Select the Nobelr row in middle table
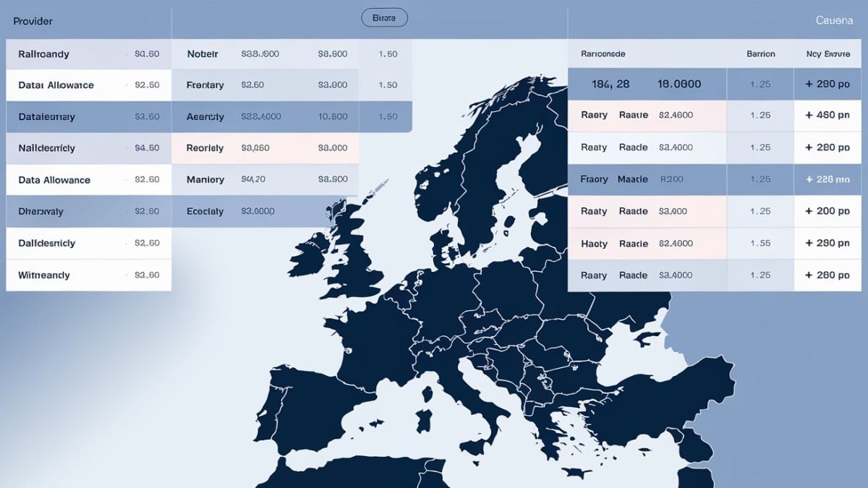Screen dimensions: 868x488 click(x=265, y=54)
